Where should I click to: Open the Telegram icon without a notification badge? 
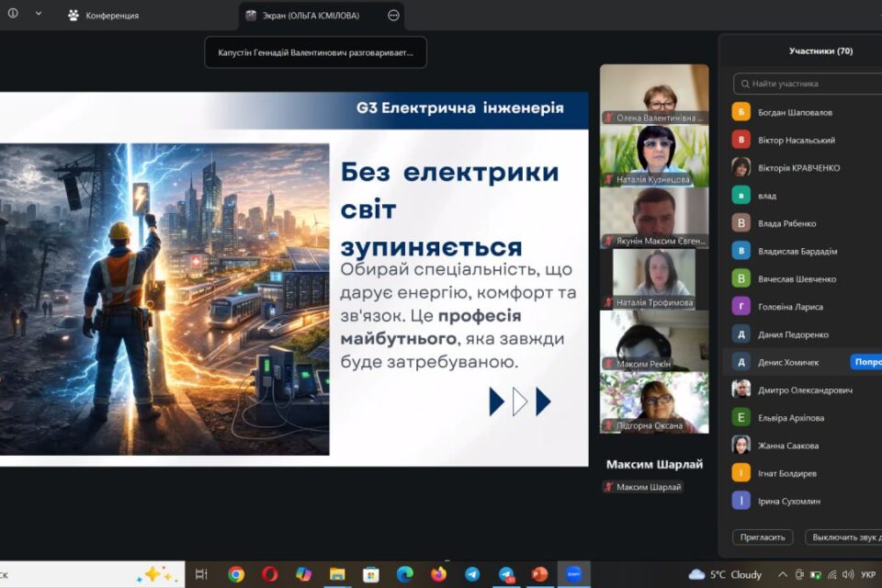coord(472,574)
